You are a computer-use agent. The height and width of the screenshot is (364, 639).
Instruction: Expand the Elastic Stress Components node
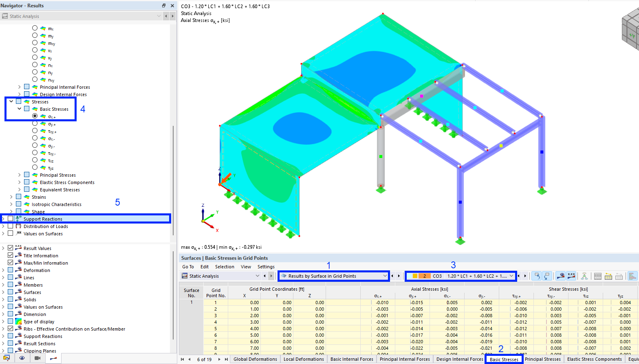[x=19, y=182]
